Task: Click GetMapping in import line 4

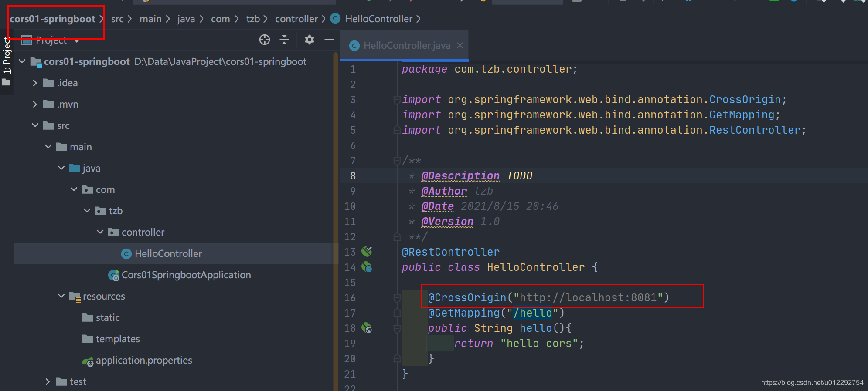Action: (x=742, y=115)
